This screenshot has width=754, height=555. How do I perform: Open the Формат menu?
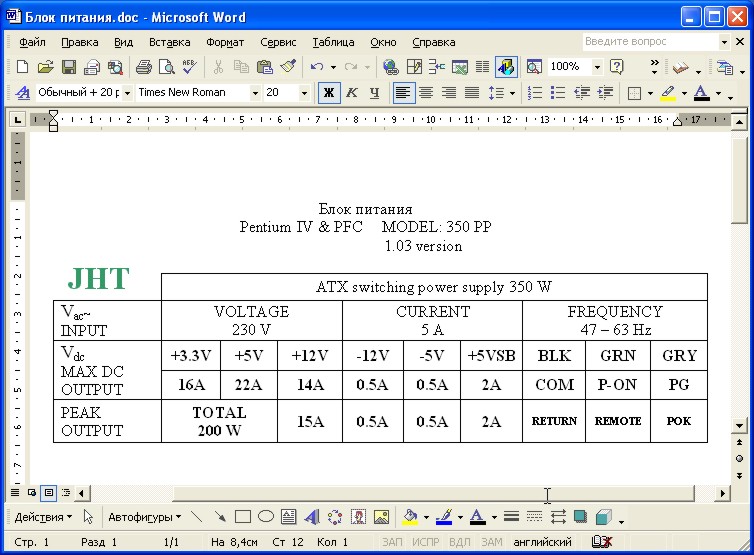(225, 42)
